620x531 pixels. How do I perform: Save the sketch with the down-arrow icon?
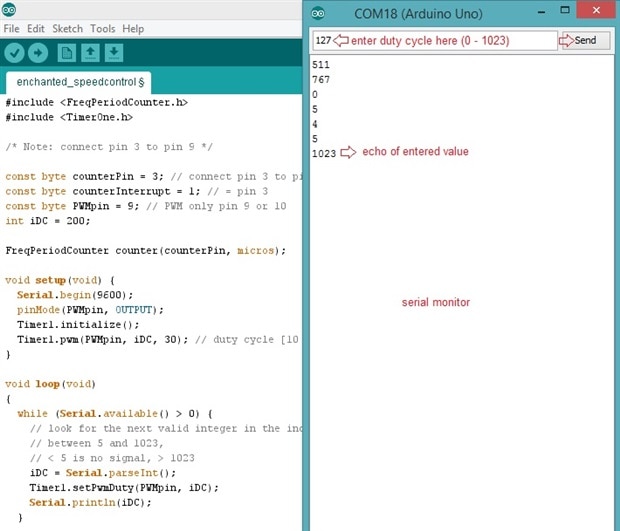tap(114, 53)
